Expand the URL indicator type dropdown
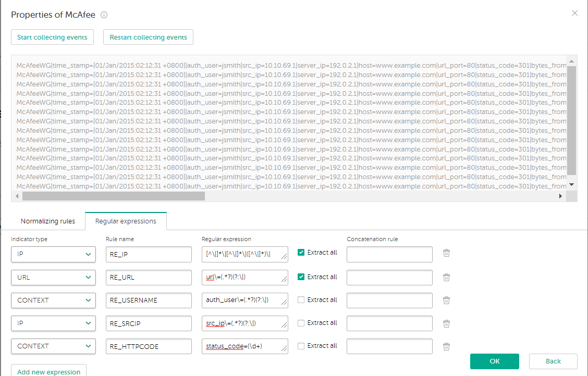 53,278
